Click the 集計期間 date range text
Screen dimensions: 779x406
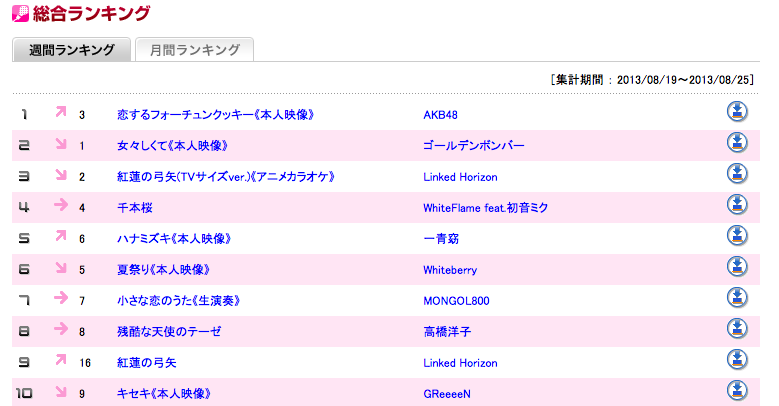(x=652, y=80)
